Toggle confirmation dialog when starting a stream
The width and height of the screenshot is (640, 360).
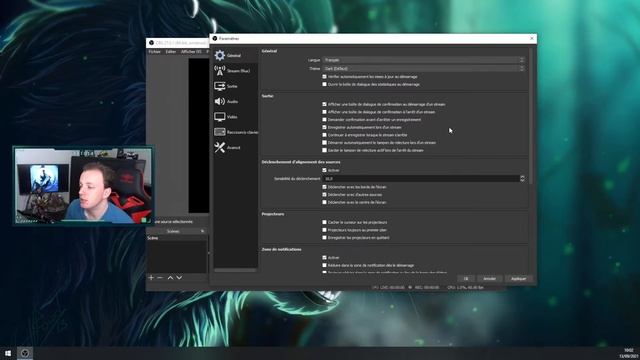tap(324, 104)
